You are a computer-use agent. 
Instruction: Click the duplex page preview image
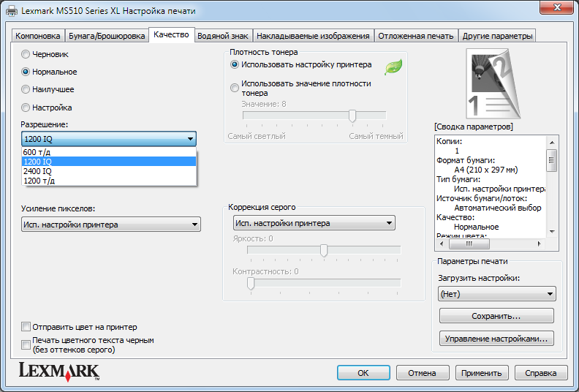pos(493,83)
